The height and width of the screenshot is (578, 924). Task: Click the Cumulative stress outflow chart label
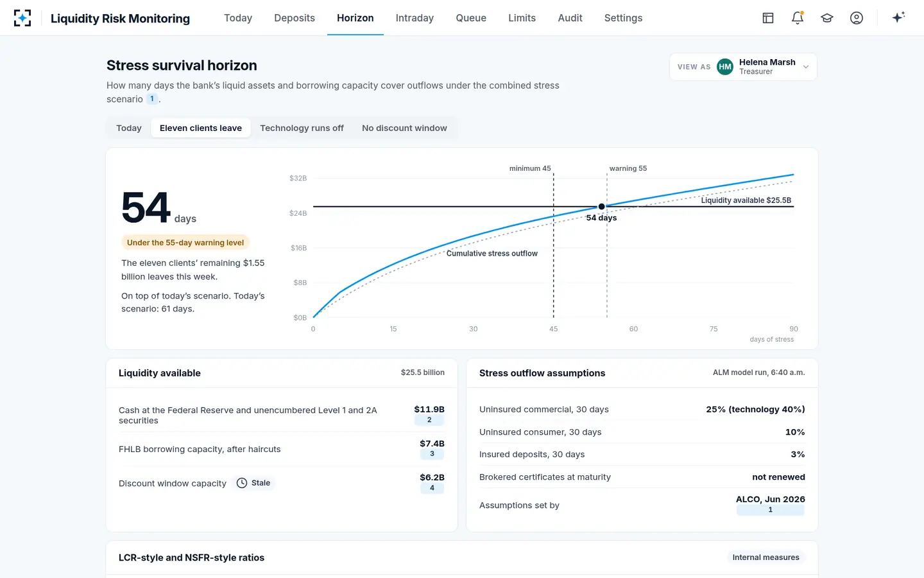492,254
